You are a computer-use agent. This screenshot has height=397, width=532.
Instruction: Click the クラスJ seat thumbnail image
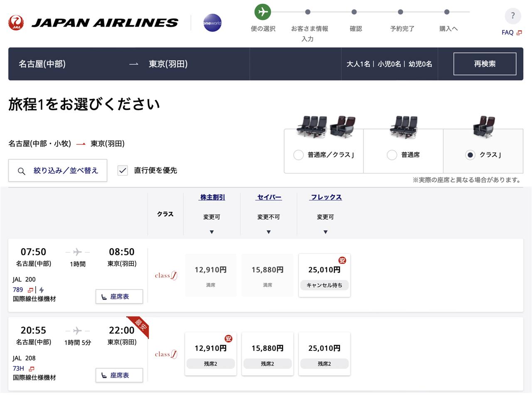click(483, 126)
